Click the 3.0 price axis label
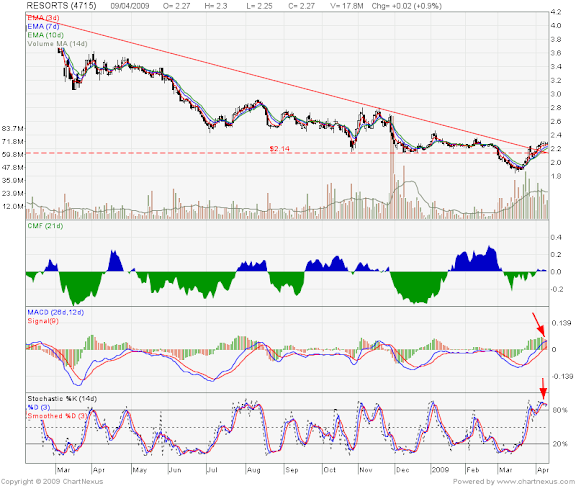 [x=556, y=94]
